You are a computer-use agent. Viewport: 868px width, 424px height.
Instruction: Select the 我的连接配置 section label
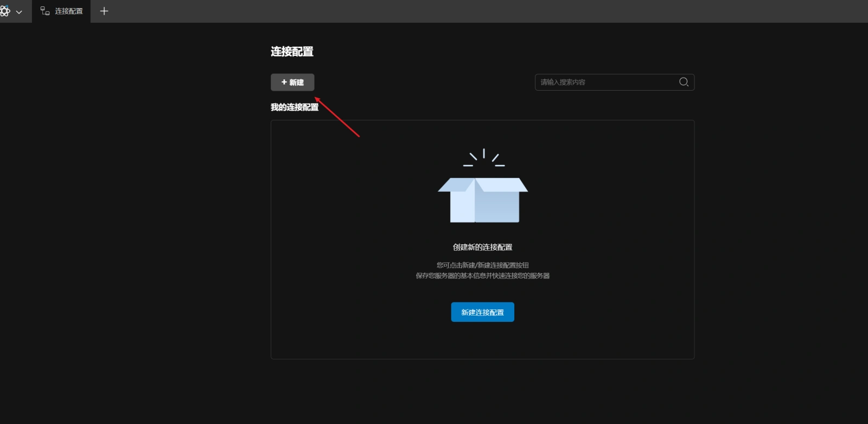pyautogui.click(x=295, y=107)
